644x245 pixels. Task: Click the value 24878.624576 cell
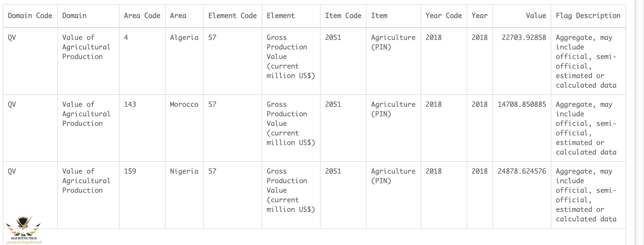click(x=522, y=171)
